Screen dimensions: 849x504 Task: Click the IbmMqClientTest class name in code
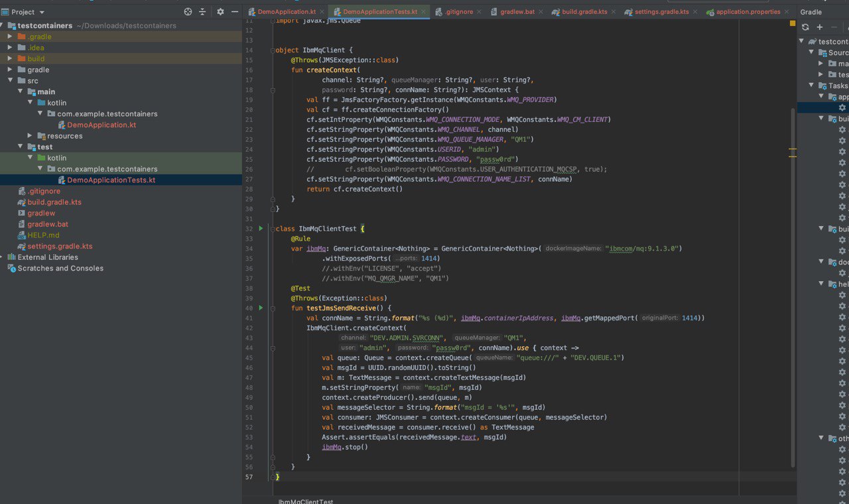tap(328, 229)
